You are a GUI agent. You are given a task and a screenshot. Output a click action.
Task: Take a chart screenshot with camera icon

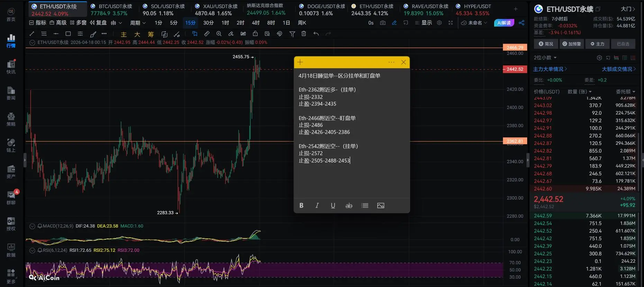coord(382,23)
